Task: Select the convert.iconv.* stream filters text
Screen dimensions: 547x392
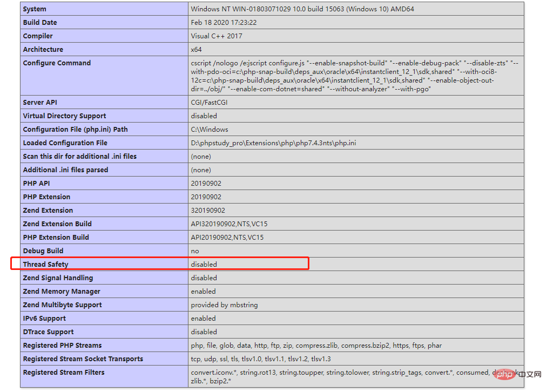Action: click(354, 377)
